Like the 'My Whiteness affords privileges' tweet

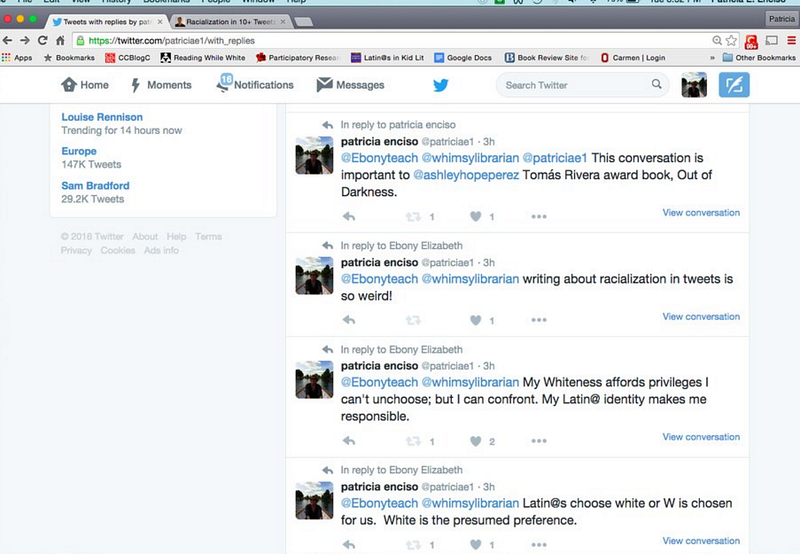476,441
